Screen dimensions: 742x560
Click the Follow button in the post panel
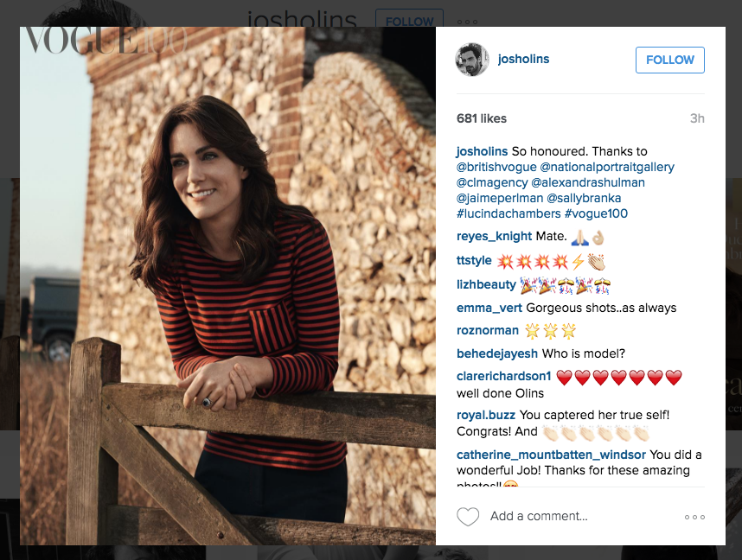pyautogui.click(x=669, y=60)
